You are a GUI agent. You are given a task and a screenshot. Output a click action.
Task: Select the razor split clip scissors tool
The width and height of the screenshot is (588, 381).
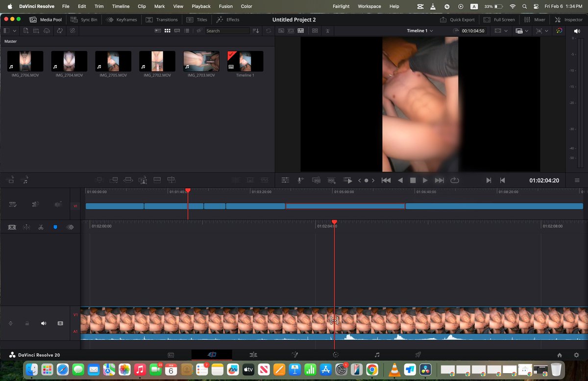pyautogui.click(x=41, y=228)
